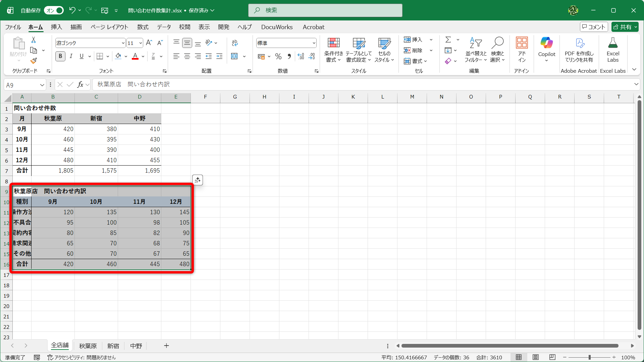This screenshot has width=644, height=362.
Task: Toggle the middle vertical alignment button
Action: (x=187, y=43)
